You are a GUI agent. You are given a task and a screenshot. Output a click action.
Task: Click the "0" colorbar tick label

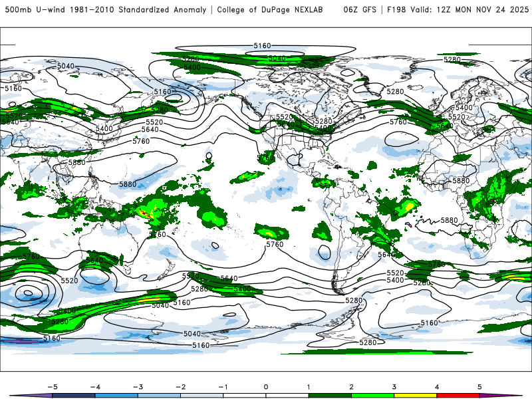click(x=266, y=387)
